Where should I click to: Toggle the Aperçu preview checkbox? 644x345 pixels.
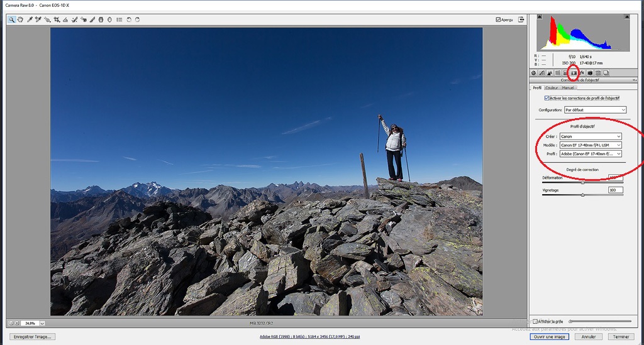click(x=499, y=19)
